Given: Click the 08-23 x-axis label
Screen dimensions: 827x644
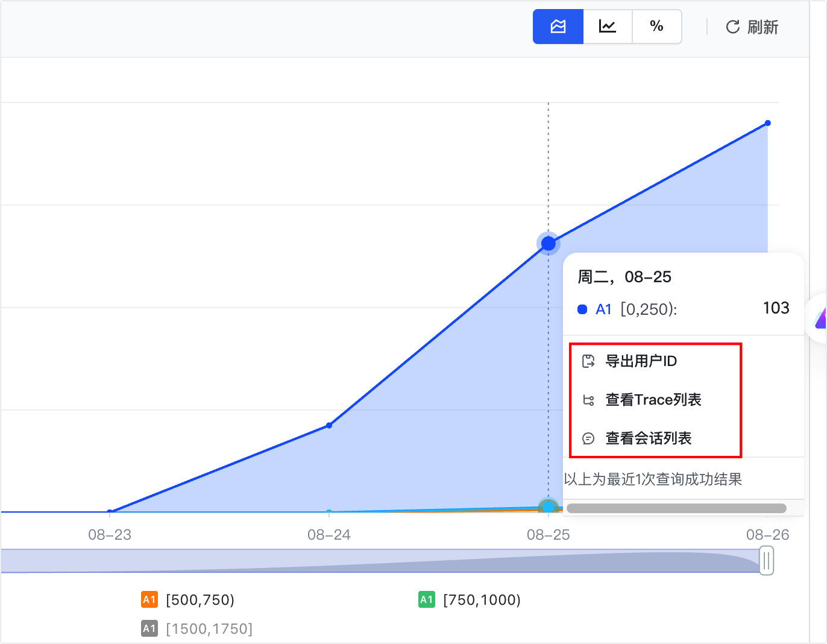Looking at the screenshot, I should (110, 535).
